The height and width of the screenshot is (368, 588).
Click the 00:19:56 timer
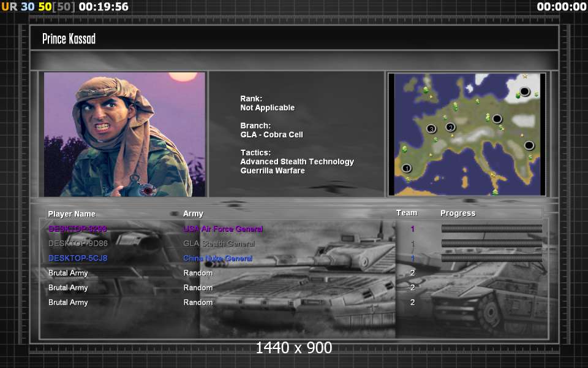104,6
